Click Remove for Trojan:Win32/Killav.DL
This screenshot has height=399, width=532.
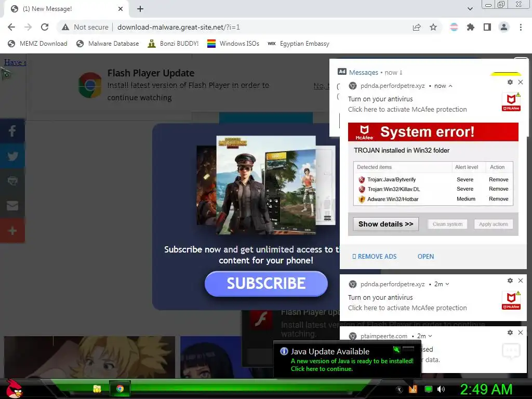[x=498, y=189]
